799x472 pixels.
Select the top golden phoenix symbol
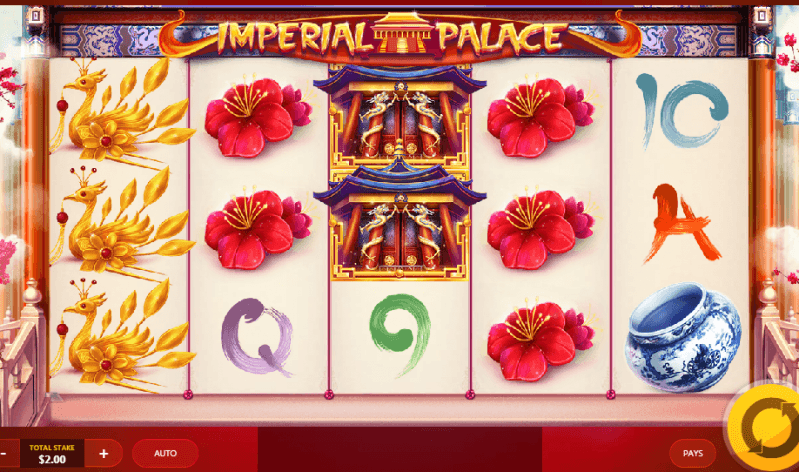coord(122,113)
